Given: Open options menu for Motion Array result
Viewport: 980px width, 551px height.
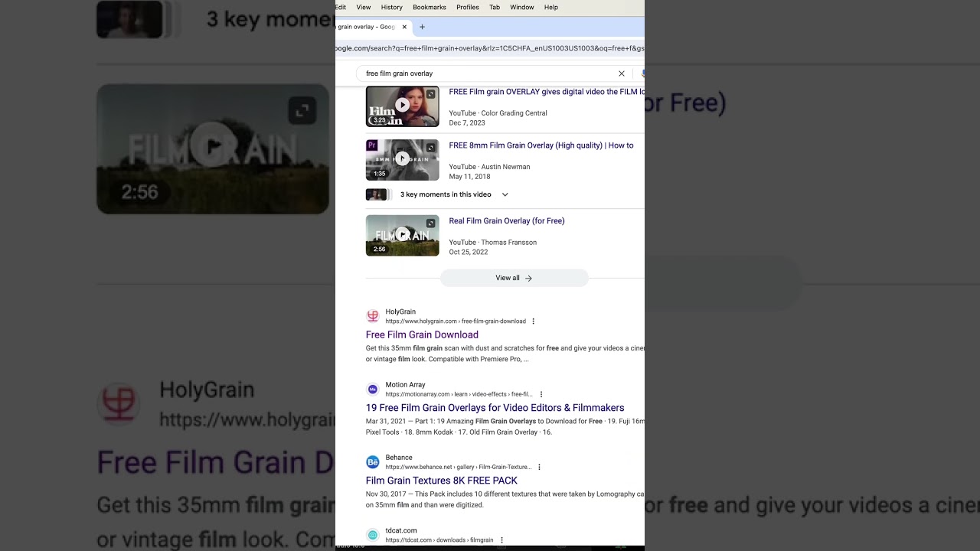Looking at the screenshot, I should pos(541,394).
